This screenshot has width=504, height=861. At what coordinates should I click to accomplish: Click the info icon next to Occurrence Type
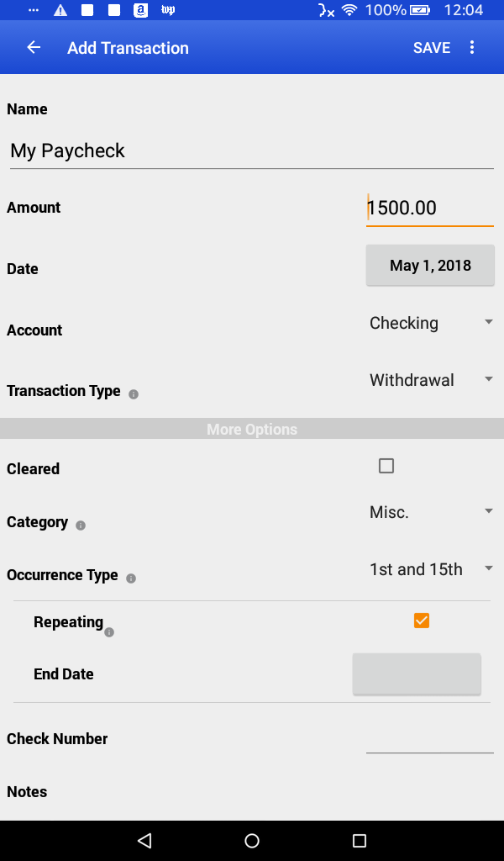[x=133, y=578]
